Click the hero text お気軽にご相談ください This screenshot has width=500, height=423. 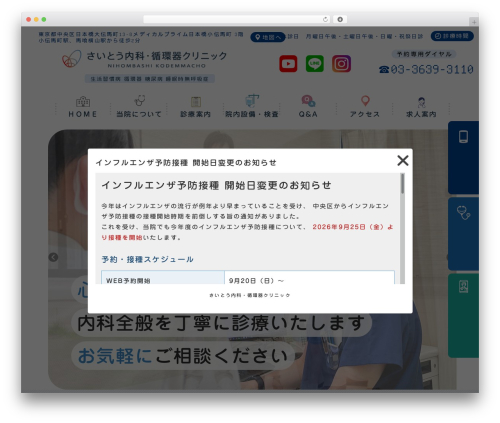[183, 355]
